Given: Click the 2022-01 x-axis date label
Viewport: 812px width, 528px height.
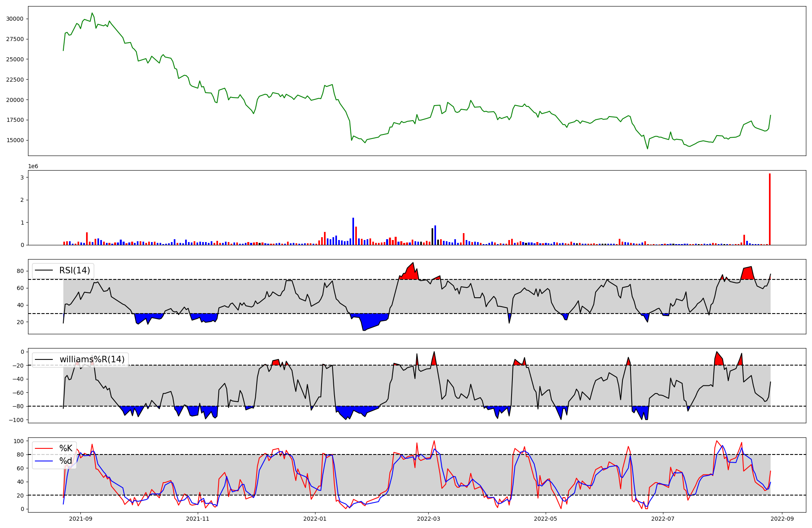Looking at the screenshot, I should 315,519.
